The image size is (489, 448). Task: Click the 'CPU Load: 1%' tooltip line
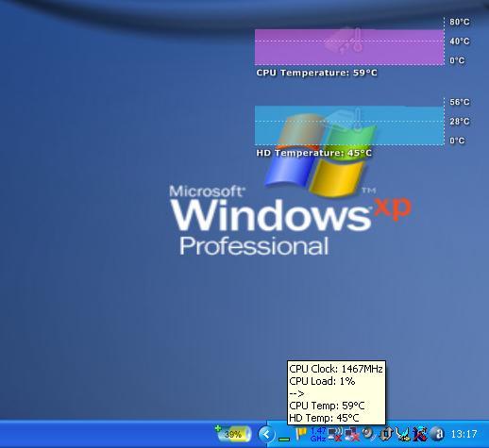tap(322, 381)
